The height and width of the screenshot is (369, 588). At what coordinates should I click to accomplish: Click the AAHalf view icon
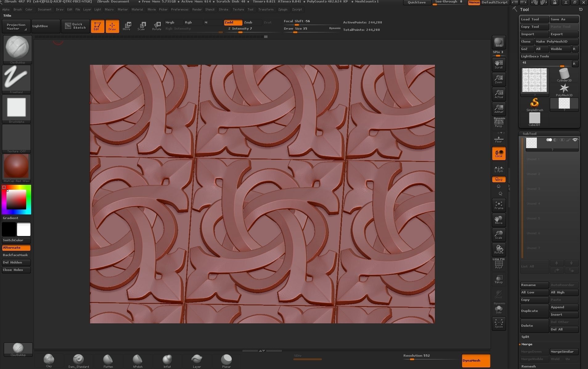click(x=499, y=109)
